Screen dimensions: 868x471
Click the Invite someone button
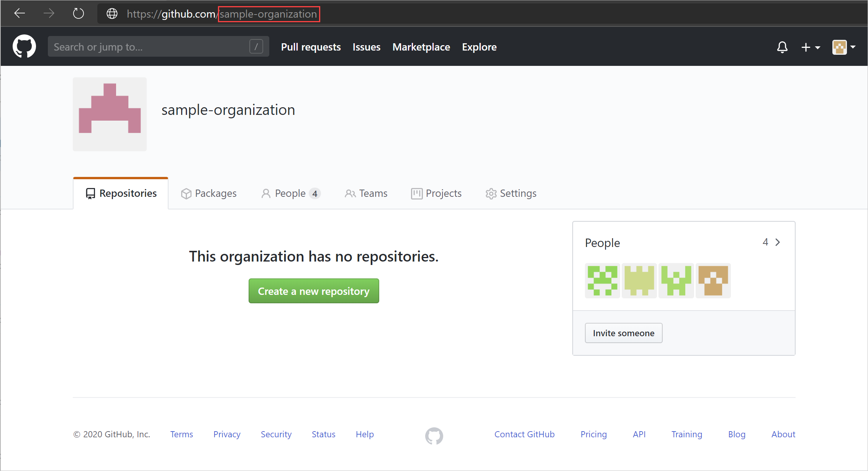[624, 332]
